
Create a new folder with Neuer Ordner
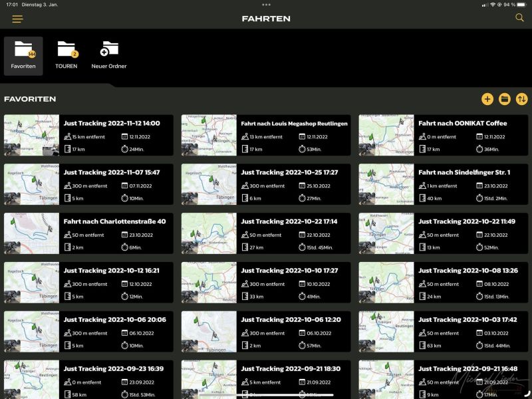(109, 55)
